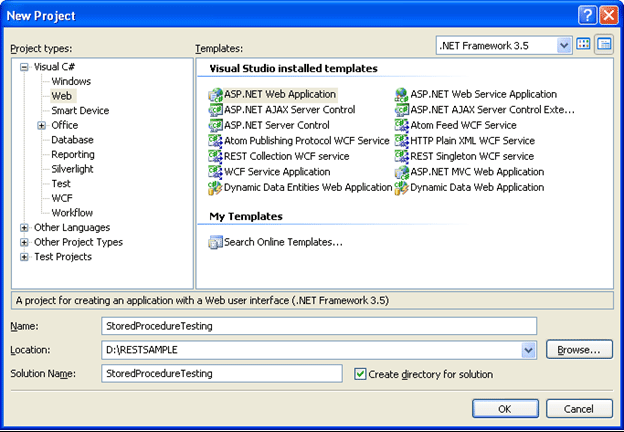
Task: Click Atom Publishing Protocol WCF Service icon
Action: pos(215,141)
